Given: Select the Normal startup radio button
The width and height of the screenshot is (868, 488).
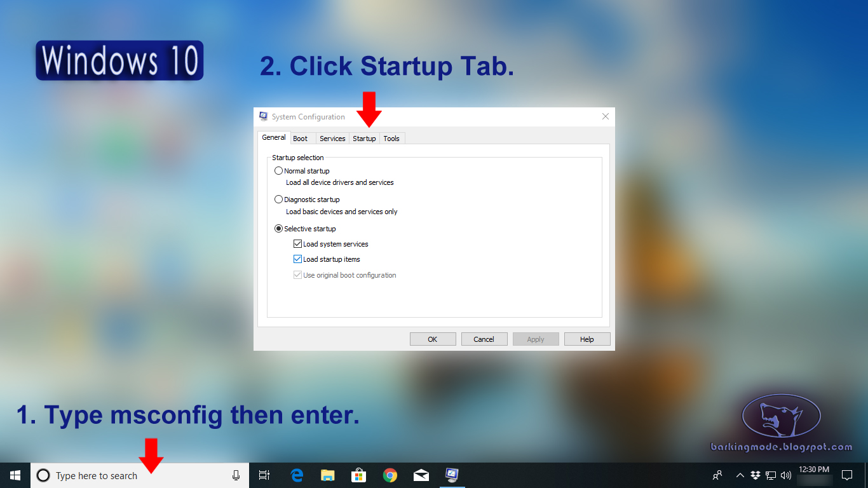Looking at the screenshot, I should 278,170.
